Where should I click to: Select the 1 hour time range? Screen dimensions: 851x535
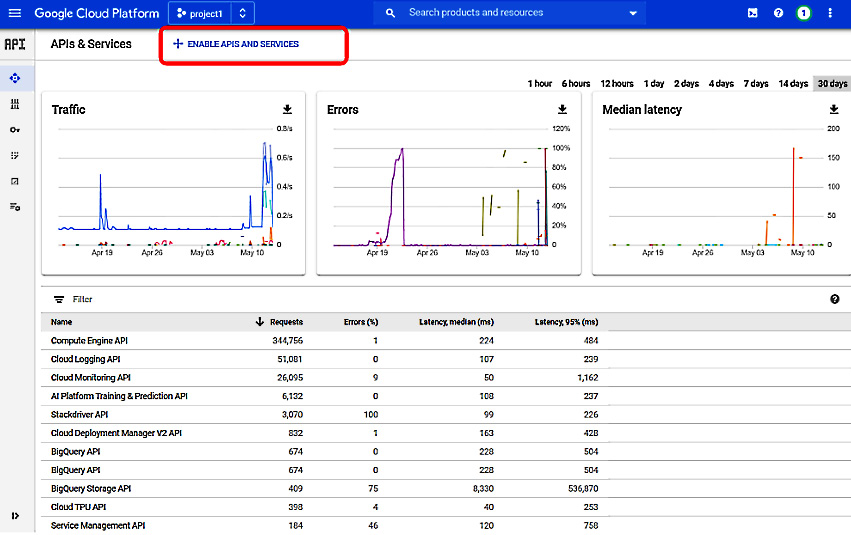coord(539,84)
